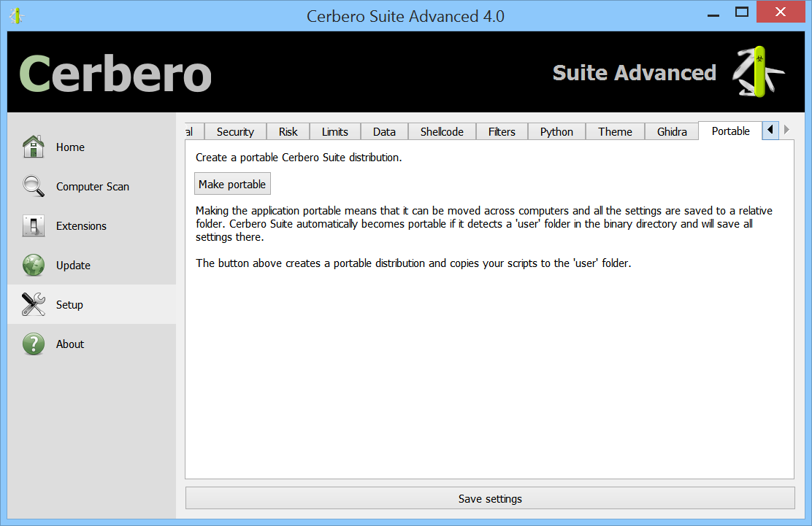Click the 'Cerbero Suite Advanced 4.0' window title
812x526 pixels.
pyautogui.click(x=405, y=16)
